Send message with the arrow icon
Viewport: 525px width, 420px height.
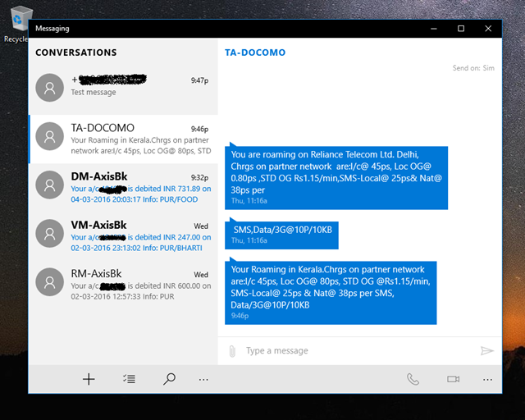pyautogui.click(x=486, y=350)
